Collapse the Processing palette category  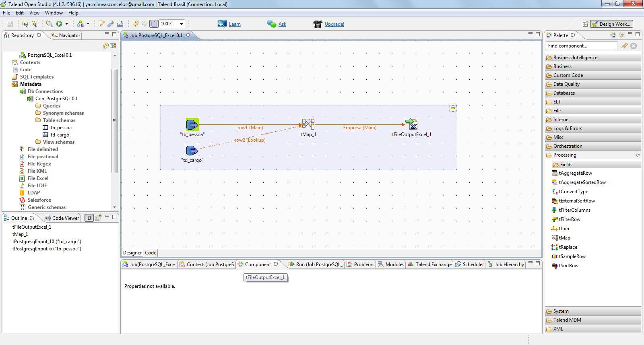point(565,155)
